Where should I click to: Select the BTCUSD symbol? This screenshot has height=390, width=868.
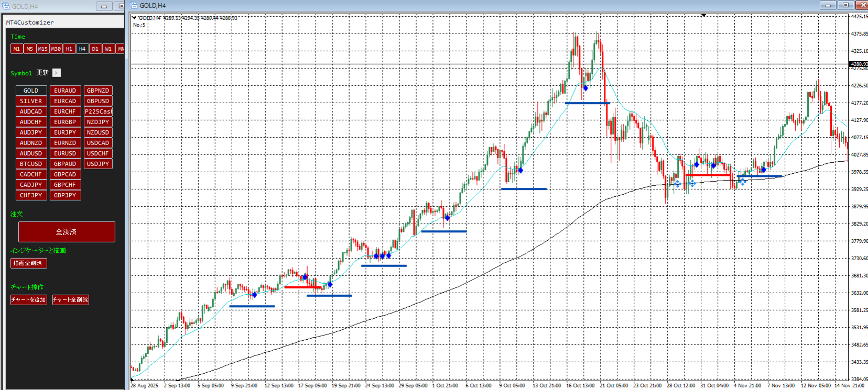(31, 164)
